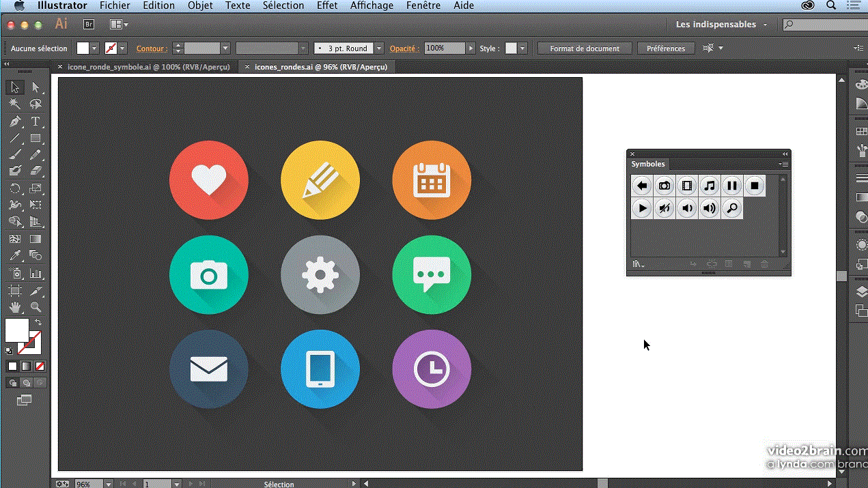Open the Effet menu

tap(327, 5)
